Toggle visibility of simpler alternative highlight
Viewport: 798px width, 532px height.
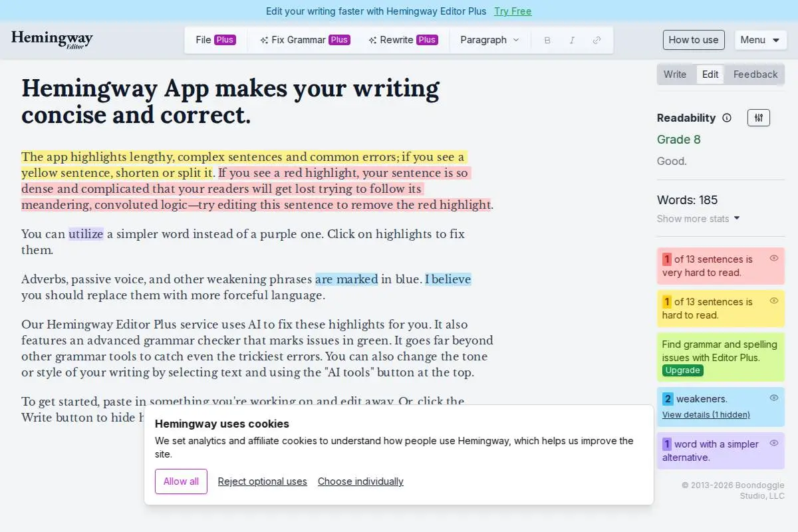click(x=774, y=443)
